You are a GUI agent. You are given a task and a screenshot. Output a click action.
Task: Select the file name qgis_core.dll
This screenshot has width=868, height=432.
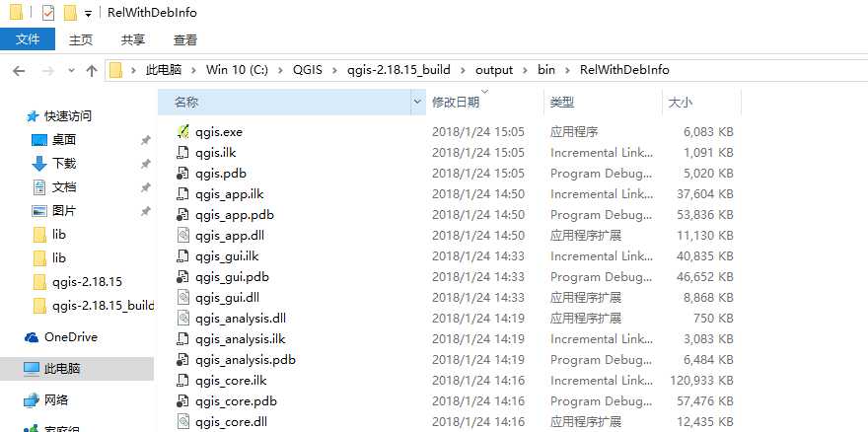tap(232, 422)
